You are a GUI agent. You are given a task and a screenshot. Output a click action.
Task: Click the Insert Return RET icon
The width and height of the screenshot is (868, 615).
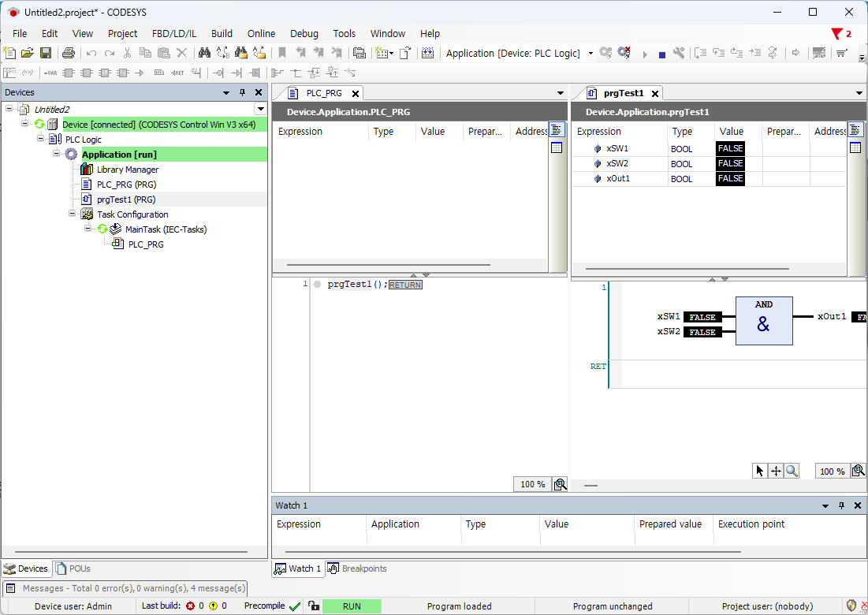[x=177, y=73]
